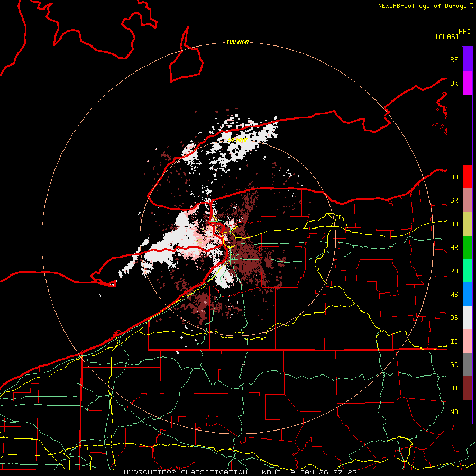The width and height of the screenshot is (476, 476).
Task: Pick the HR green legend swatch
Action: tap(467, 247)
